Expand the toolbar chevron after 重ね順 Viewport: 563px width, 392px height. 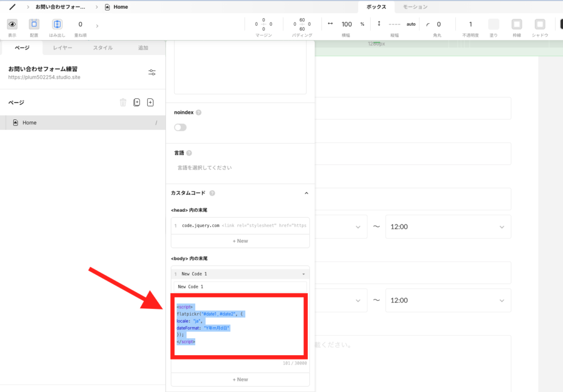pyautogui.click(x=97, y=26)
